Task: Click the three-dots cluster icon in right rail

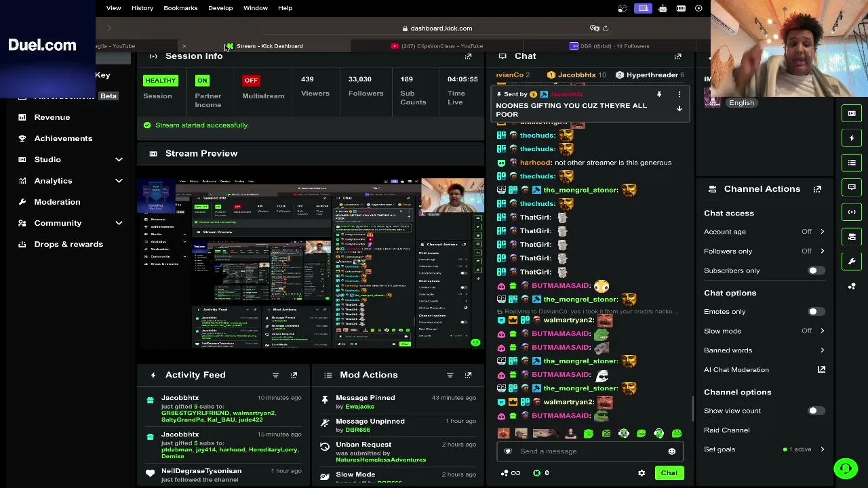Action: pyautogui.click(x=852, y=286)
